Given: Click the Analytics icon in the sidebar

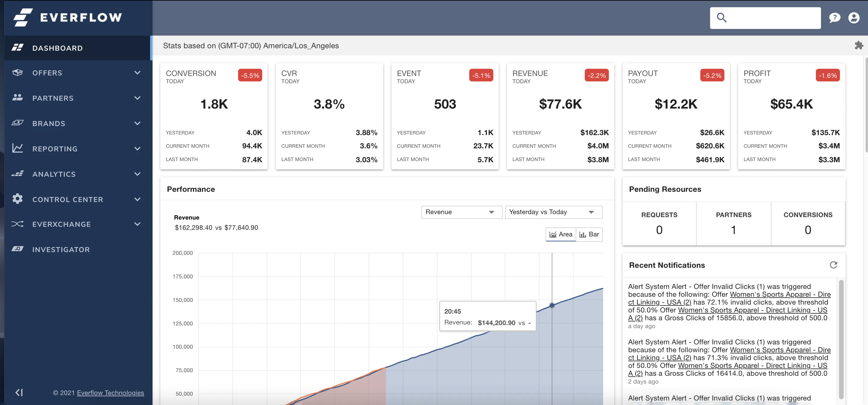Looking at the screenshot, I should [17, 174].
